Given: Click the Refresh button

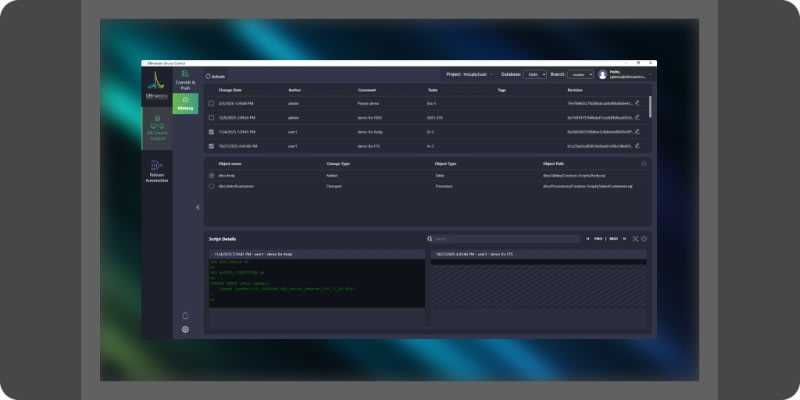Looking at the screenshot, I should 215,76.
